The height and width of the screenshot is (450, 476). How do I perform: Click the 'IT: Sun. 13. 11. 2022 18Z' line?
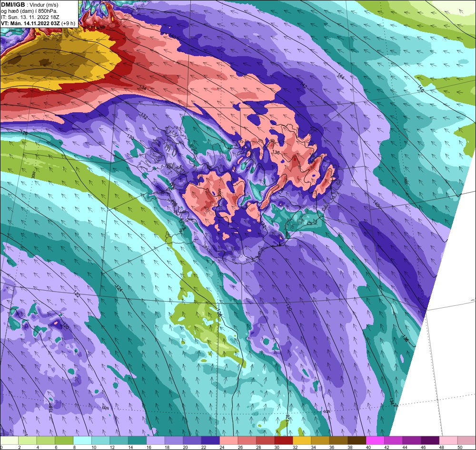tap(30, 17)
